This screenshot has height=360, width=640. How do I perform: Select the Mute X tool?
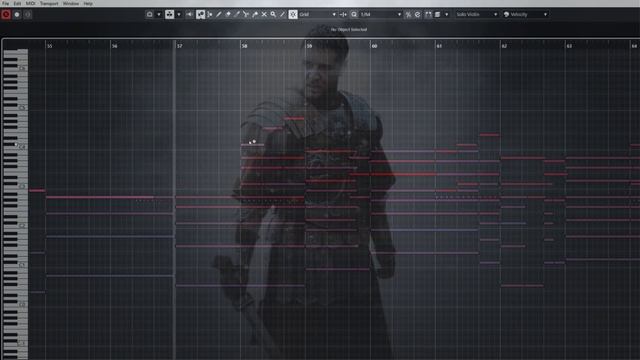coord(264,14)
